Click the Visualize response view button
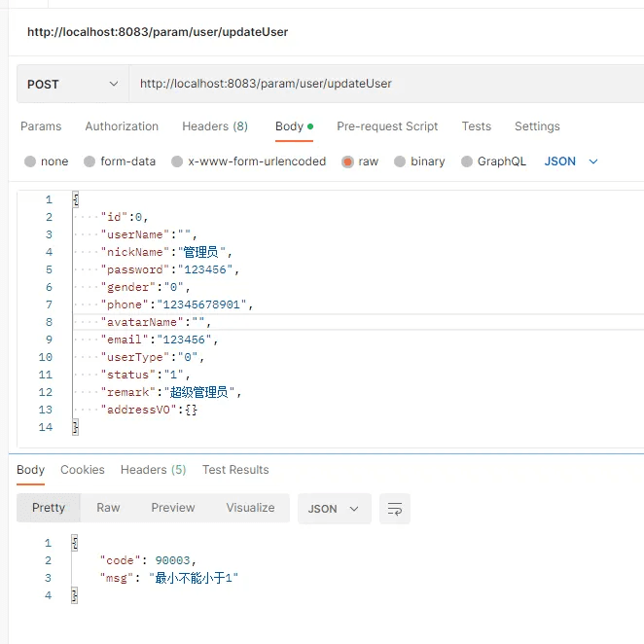 coord(250,508)
